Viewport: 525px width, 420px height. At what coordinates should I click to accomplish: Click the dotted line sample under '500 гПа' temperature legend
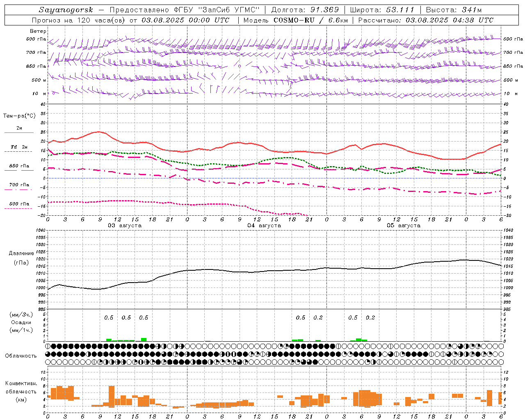tap(18, 209)
